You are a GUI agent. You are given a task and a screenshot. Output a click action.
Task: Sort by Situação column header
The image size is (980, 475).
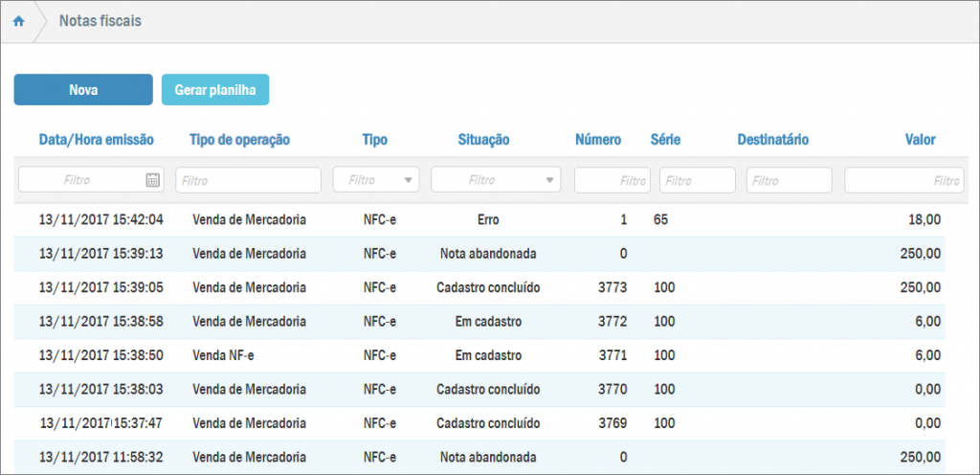tap(483, 140)
